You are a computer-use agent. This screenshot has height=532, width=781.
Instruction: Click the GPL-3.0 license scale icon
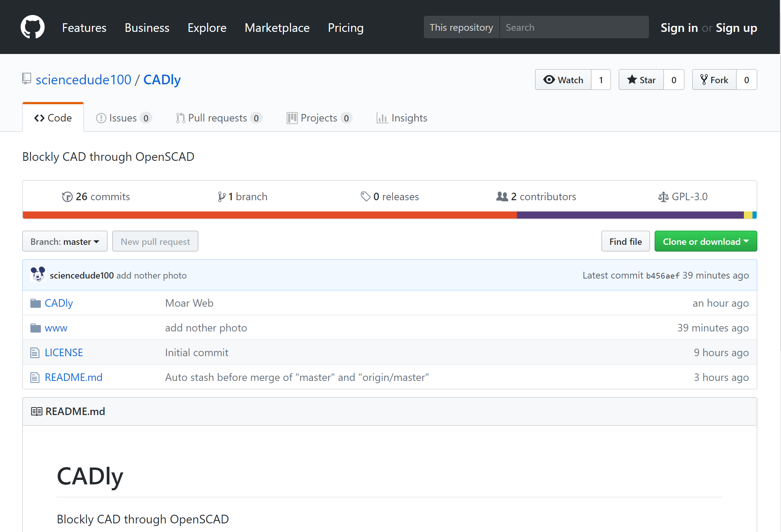663,197
